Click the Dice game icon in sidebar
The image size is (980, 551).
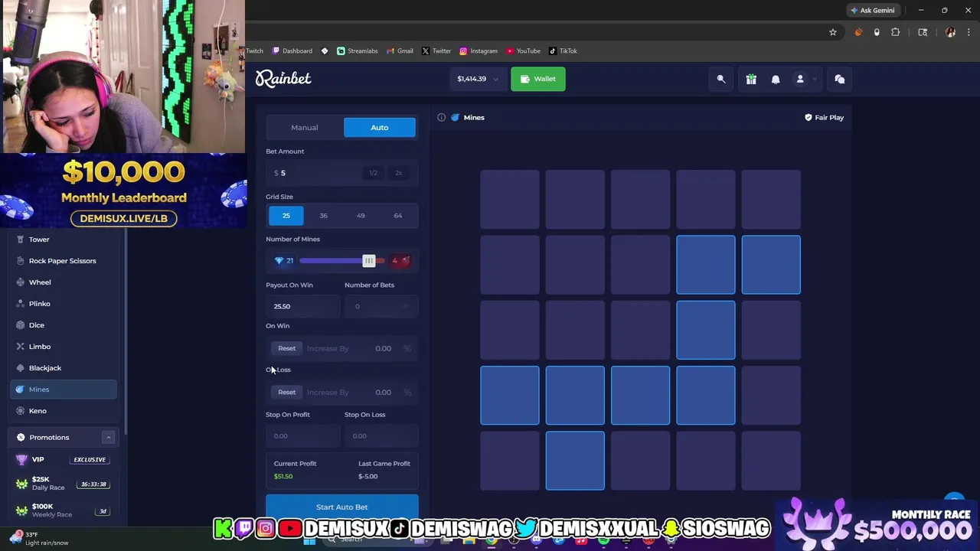[x=21, y=325]
